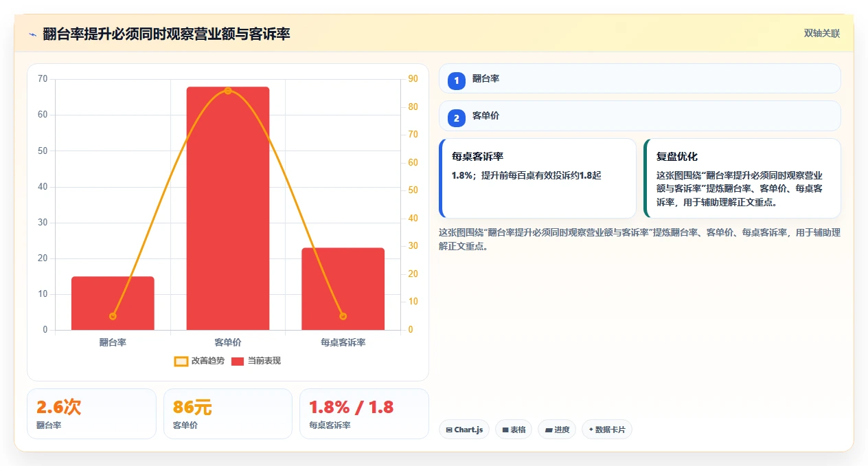Toggle the 改善趋势 legend item

(199, 361)
